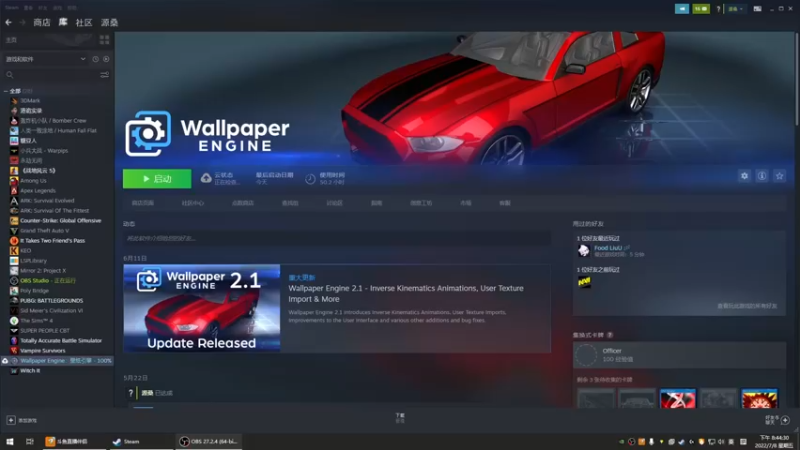
Task: Click the library search input field
Action: click(x=56, y=75)
